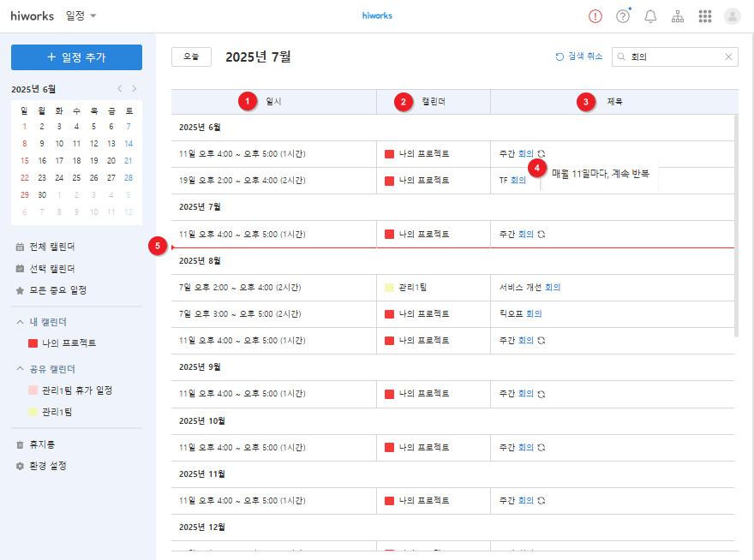Click the search input containing 회의
Image resolution: width=754 pixels, height=560 pixels.
(675, 57)
